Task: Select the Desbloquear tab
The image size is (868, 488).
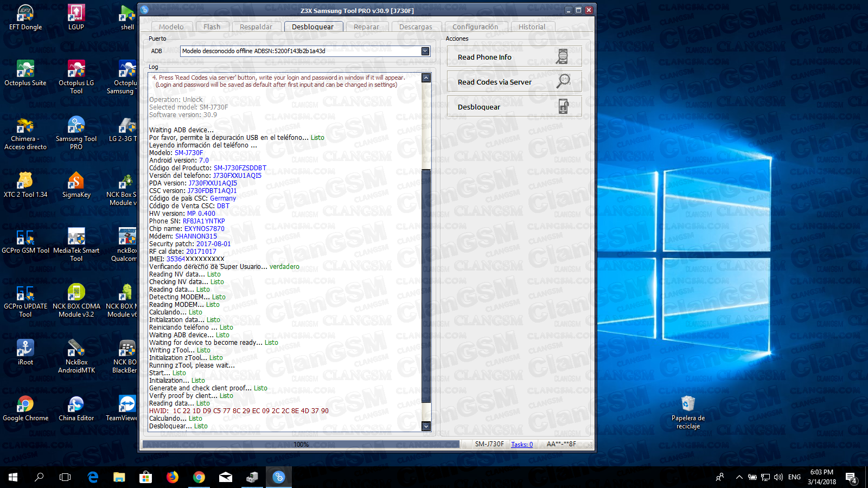Action: (x=312, y=27)
